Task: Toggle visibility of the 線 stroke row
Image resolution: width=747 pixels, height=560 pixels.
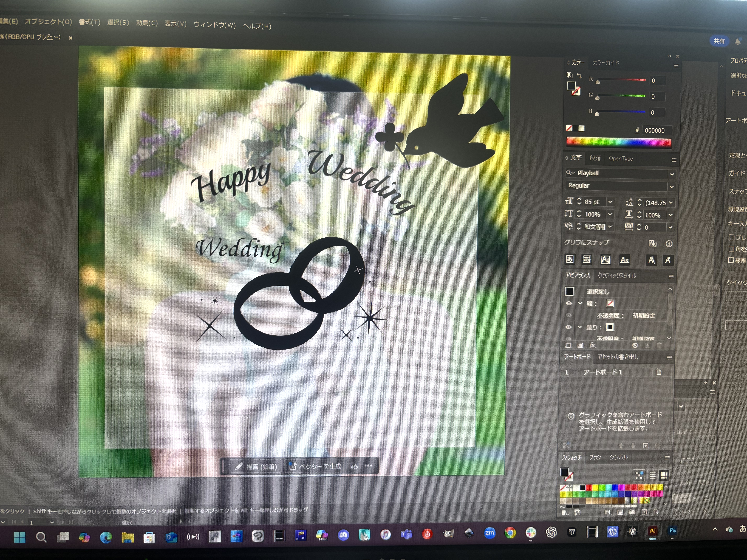Action: click(569, 303)
